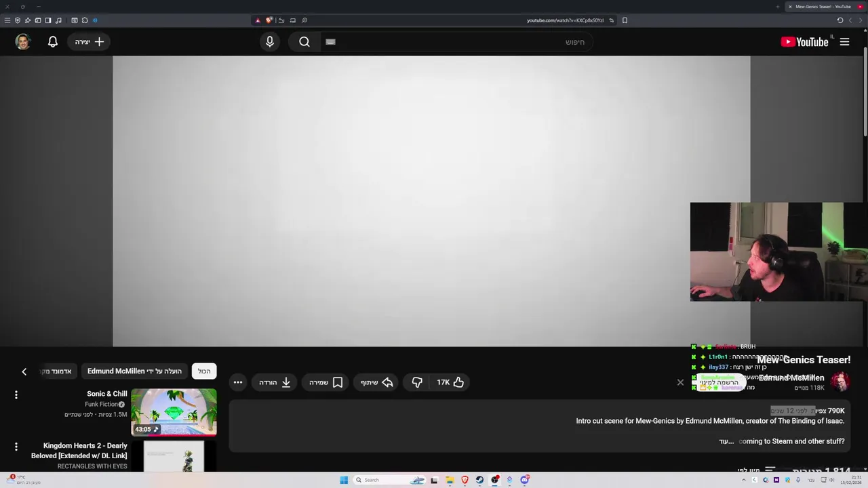Click the Download (הורדה) button
The width and height of the screenshot is (868, 488).
[275, 382]
